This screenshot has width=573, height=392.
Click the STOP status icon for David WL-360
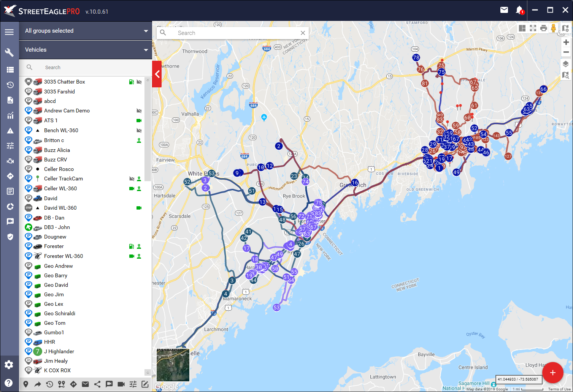click(x=29, y=208)
